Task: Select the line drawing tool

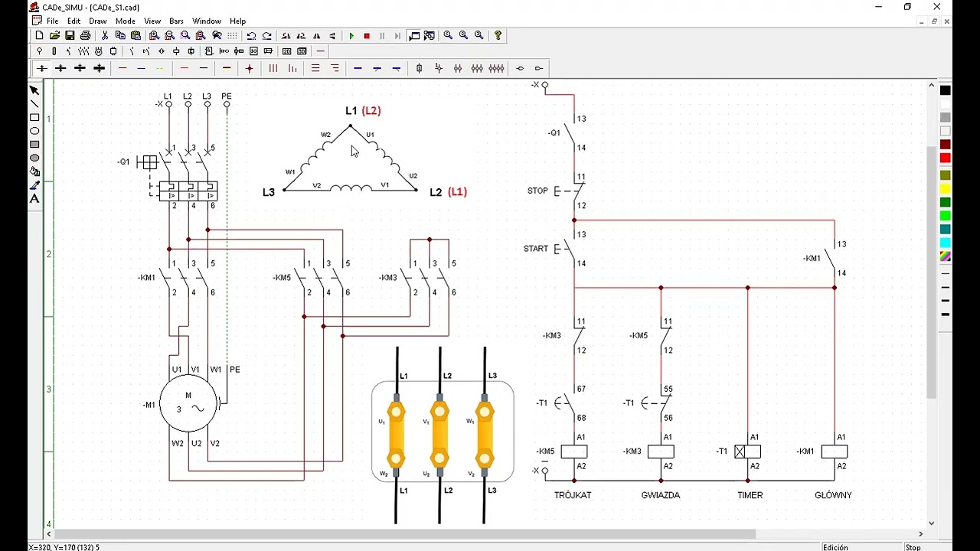Action: coord(34,104)
